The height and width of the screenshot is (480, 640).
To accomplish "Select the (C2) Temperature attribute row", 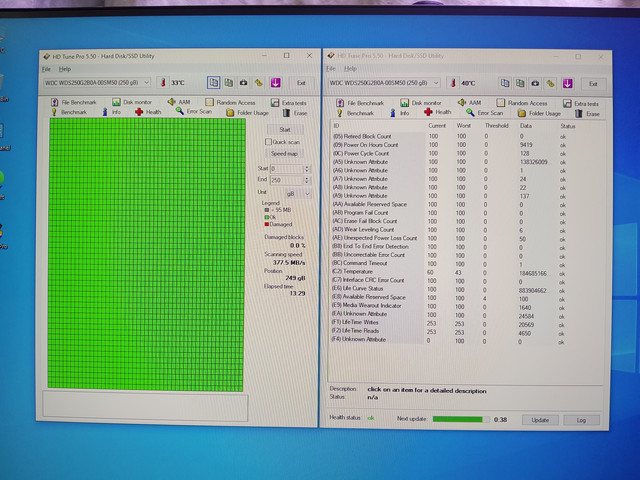I will point(449,272).
